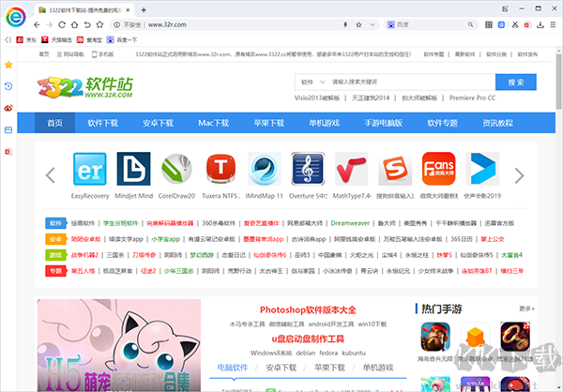Click the red extension icon in toolbar
Viewport: 563px width, 392px height.
click(x=527, y=24)
